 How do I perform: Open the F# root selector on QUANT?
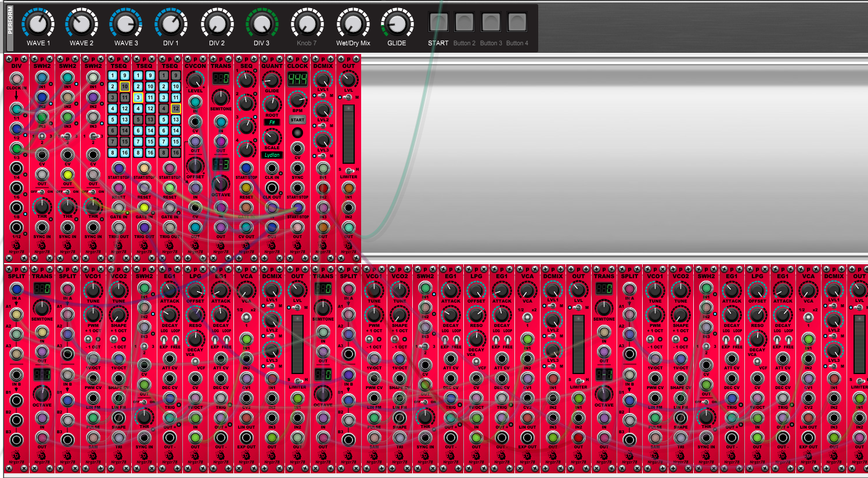272,123
